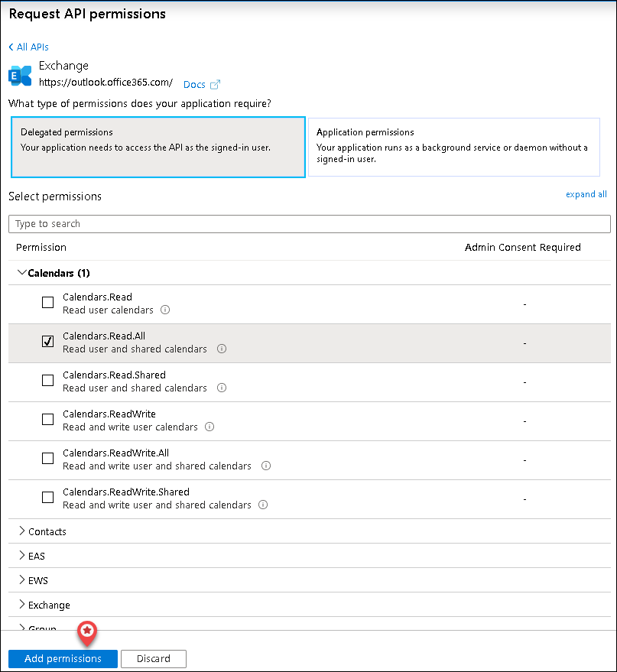Click info icon for Calendars.ReadWrite
The image size is (617, 672).
click(209, 427)
